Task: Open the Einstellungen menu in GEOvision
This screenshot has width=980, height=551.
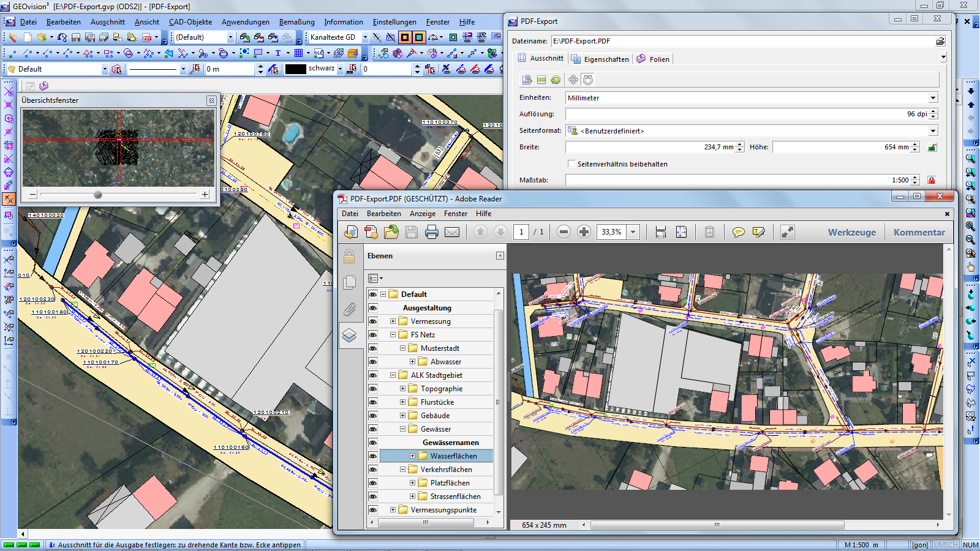Action: tap(395, 22)
